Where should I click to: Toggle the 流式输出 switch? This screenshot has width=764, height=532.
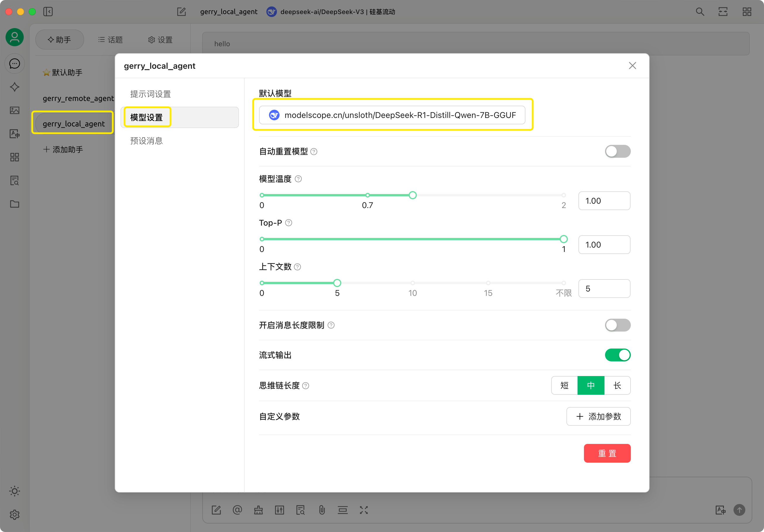pos(618,355)
